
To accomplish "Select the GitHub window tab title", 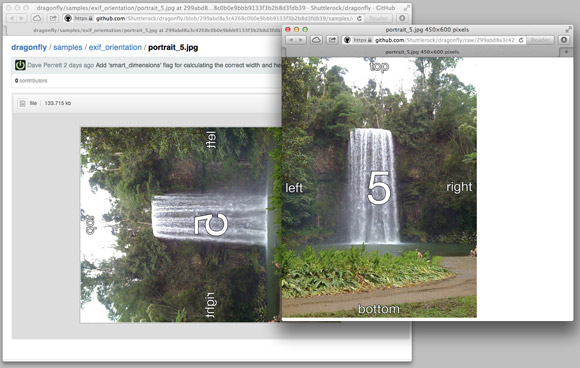I will [x=157, y=31].
